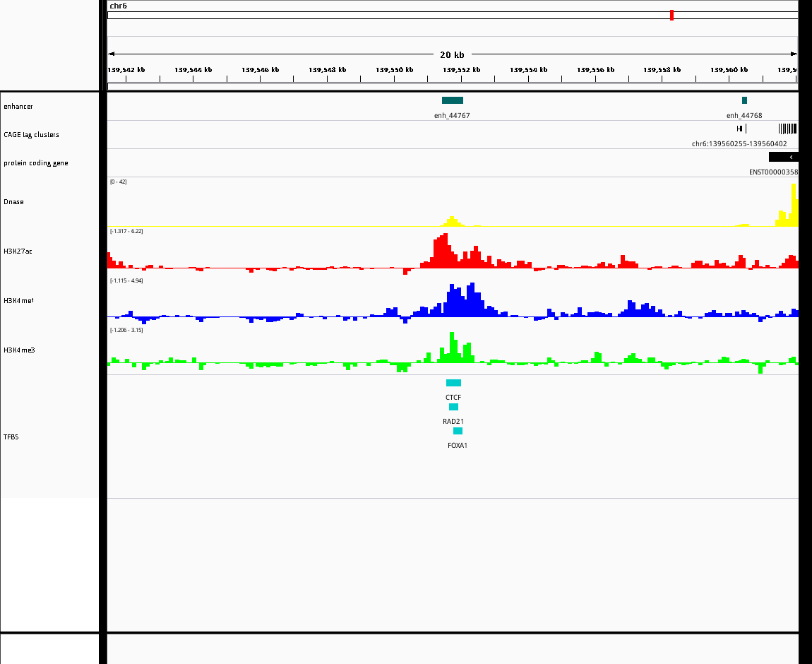Viewport: 812px width, 664px height.
Task: Select the TFBS track label
Action: (x=11, y=437)
